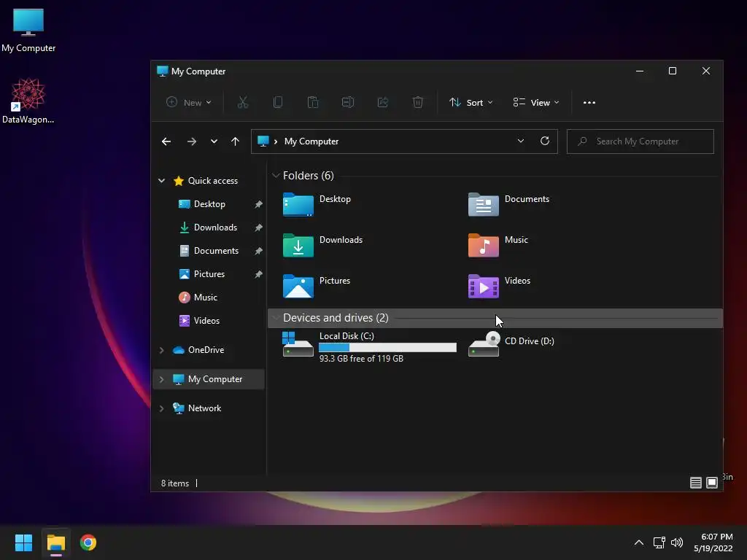
Task: Open the Sort dropdown menu
Action: point(471,102)
